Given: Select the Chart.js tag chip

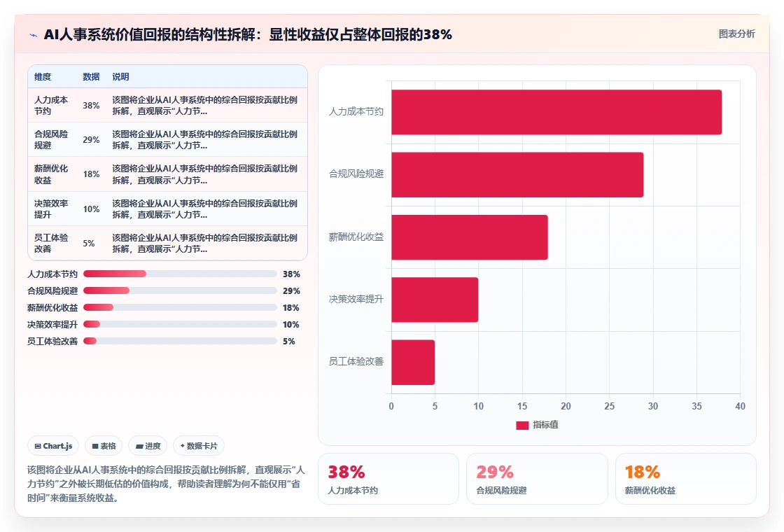Looking at the screenshot, I should point(53,446).
